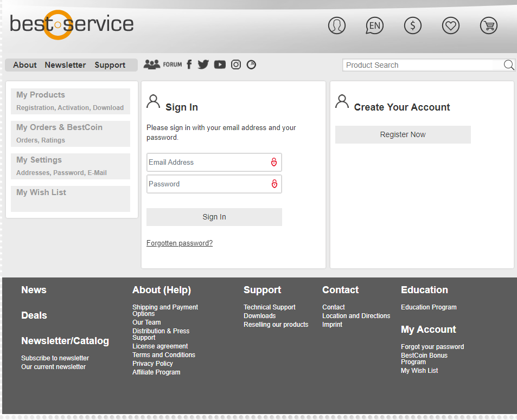Open Education Program link
Image resolution: width=517 pixels, height=420 pixels.
(429, 307)
